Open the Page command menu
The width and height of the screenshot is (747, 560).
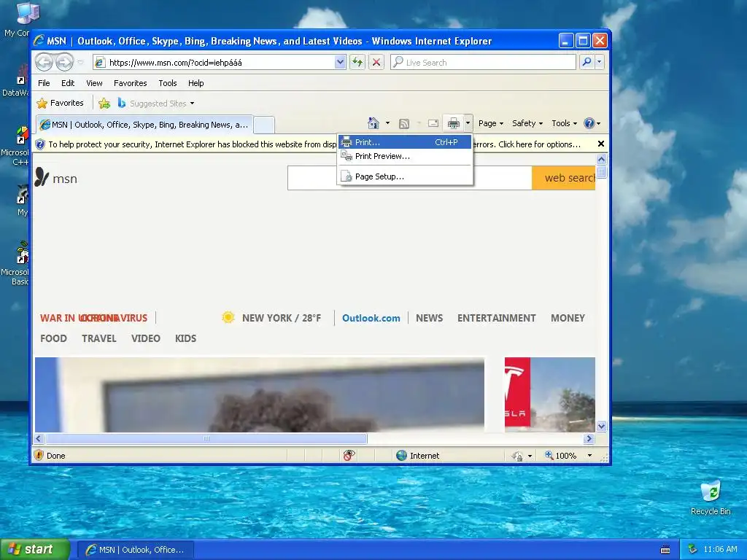(491, 123)
